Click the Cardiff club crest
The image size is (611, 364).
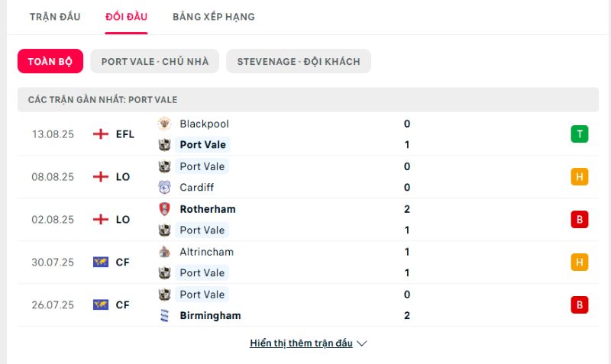tap(164, 187)
